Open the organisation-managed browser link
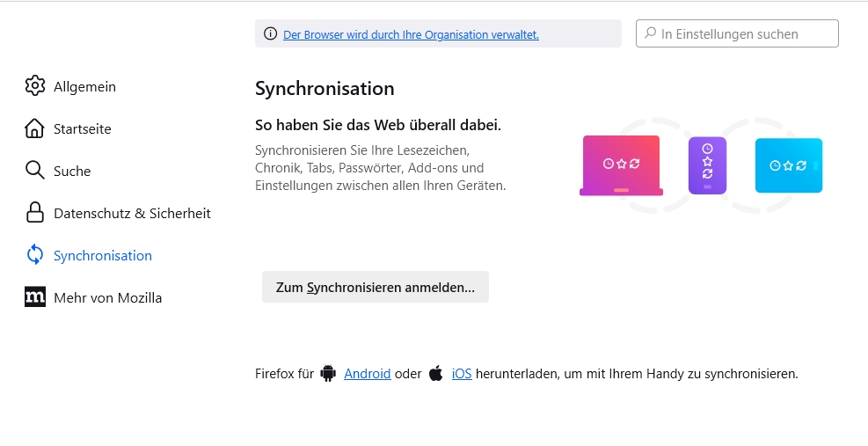This screenshot has width=868, height=446. tap(411, 34)
